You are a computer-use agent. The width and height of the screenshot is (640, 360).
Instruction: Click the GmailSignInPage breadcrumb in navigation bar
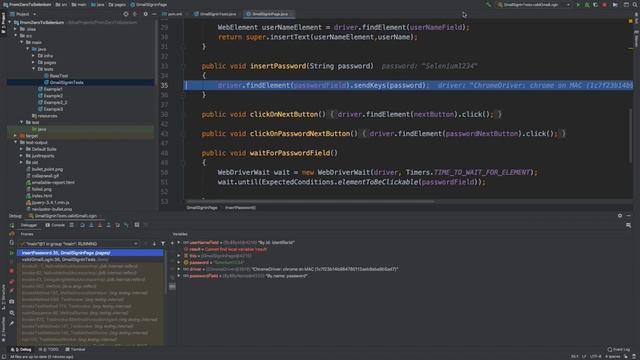(149, 4)
